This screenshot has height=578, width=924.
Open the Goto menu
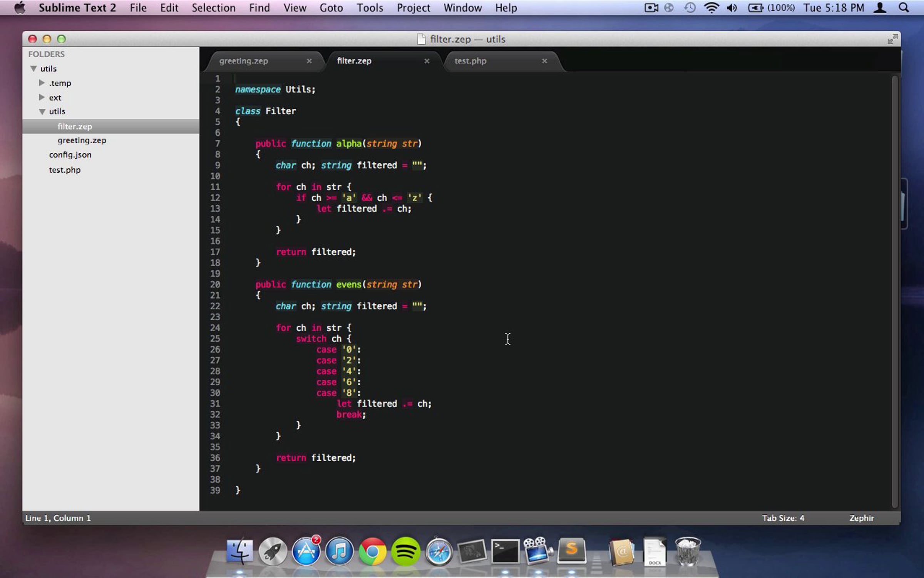click(331, 8)
